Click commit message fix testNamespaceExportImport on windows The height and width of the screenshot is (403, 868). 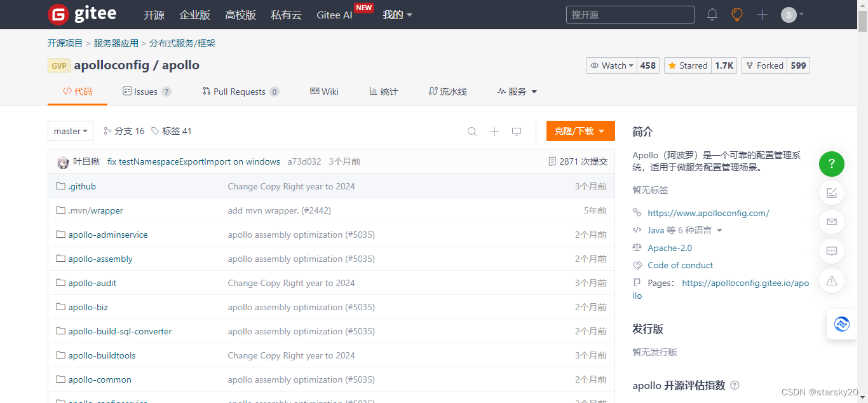pos(194,161)
